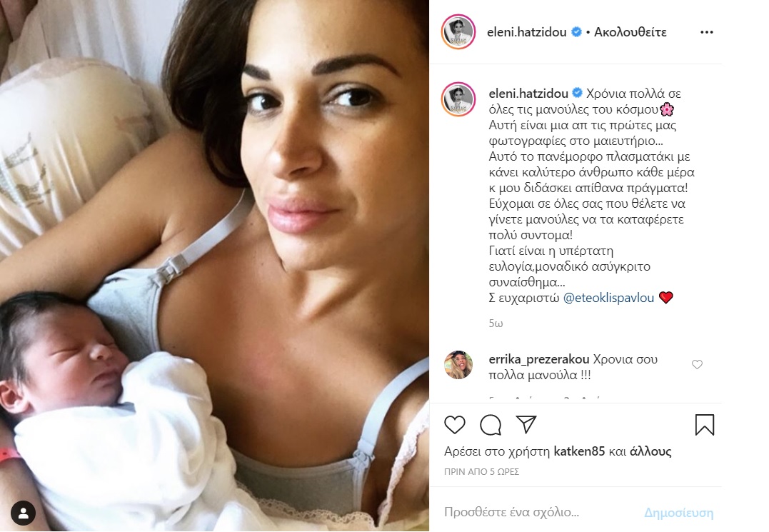Share post via paper plane icon
The height and width of the screenshot is (532, 769).
click(x=526, y=425)
